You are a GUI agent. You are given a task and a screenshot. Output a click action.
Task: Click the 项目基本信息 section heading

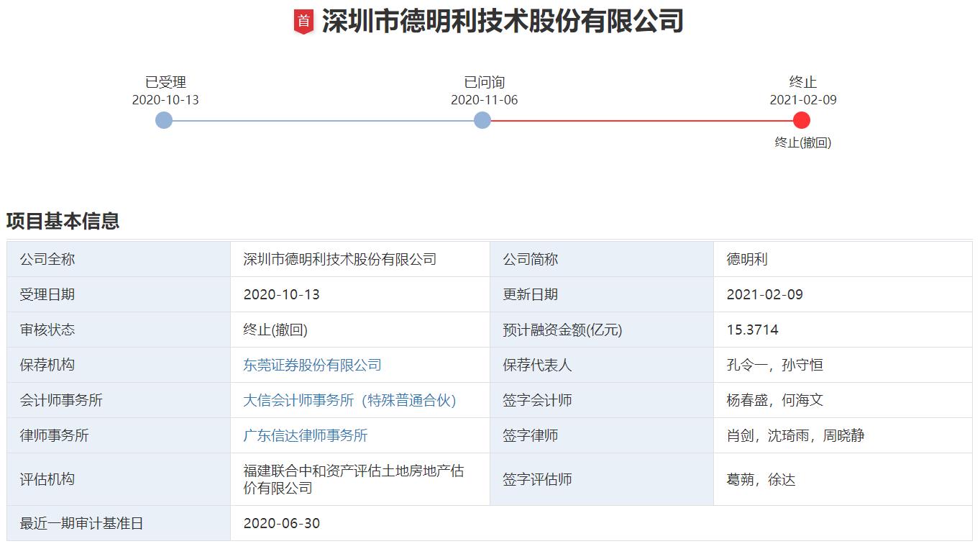click(63, 221)
